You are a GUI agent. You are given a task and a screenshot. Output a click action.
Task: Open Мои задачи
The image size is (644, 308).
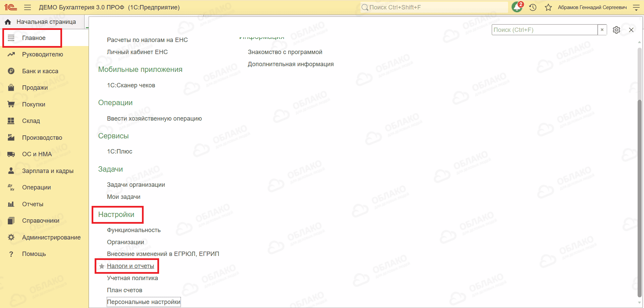123,197
